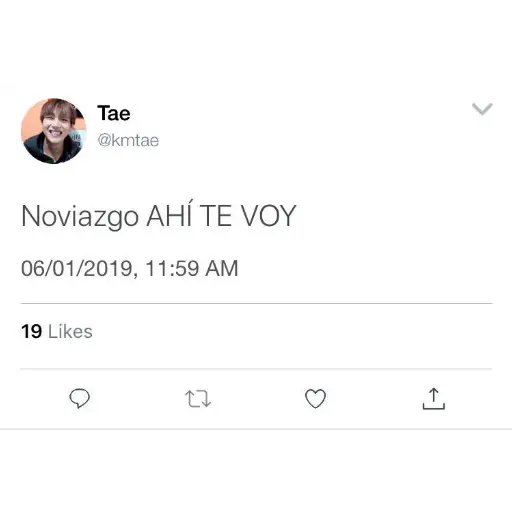Select the bold number 19
The image size is (512, 512).
[x=31, y=331]
